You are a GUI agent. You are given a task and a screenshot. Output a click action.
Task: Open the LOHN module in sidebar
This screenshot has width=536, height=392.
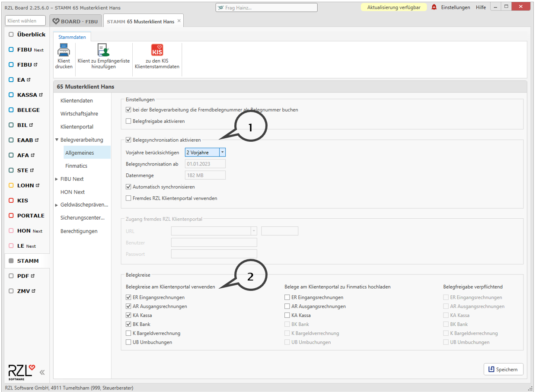[x=26, y=185]
